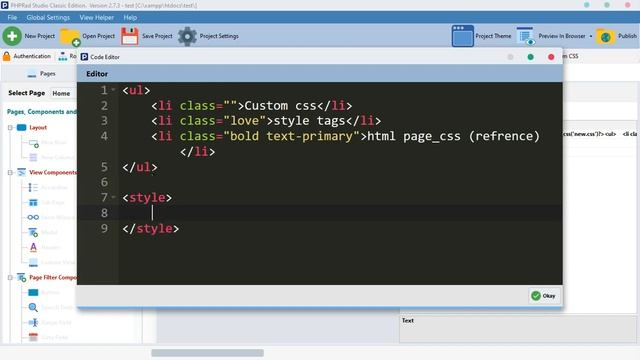Click the Project Settings label
Viewport: 640px width, 360px height.
219,36
